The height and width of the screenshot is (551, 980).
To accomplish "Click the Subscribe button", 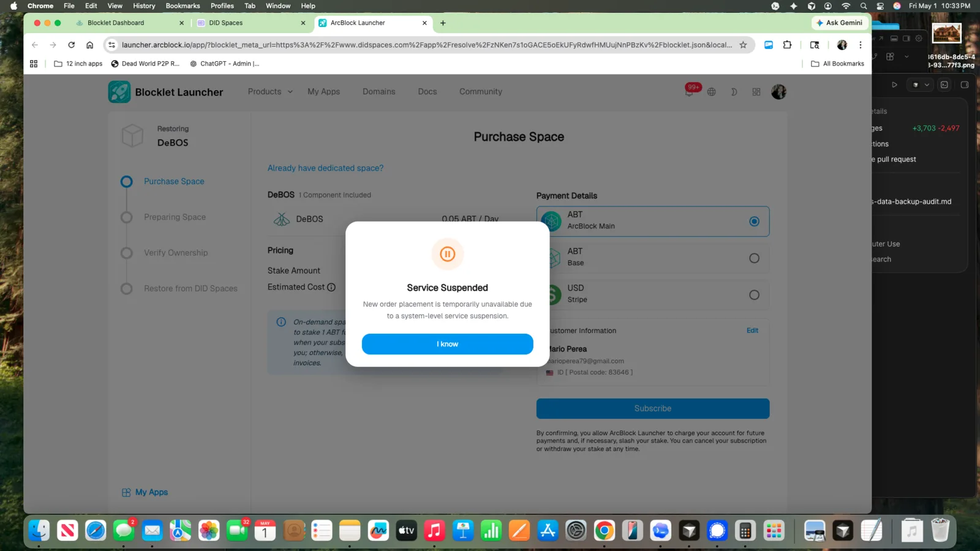I will (x=653, y=408).
